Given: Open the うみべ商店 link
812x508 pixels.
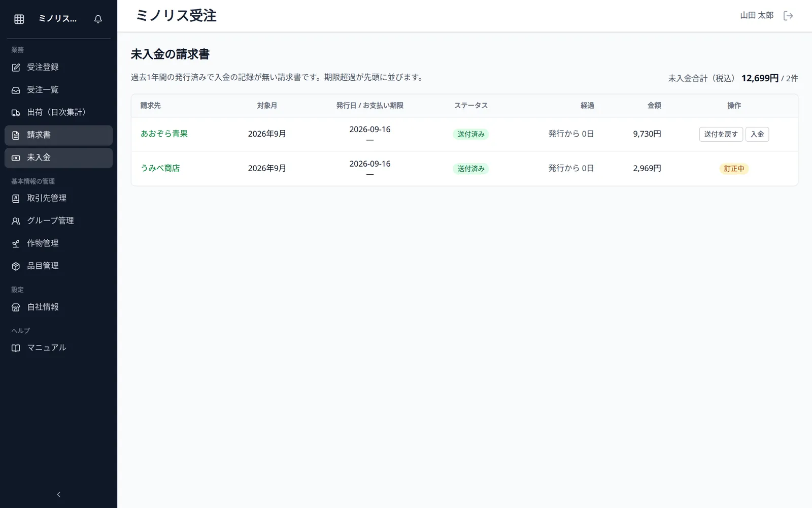Looking at the screenshot, I should tap(160, 168).
